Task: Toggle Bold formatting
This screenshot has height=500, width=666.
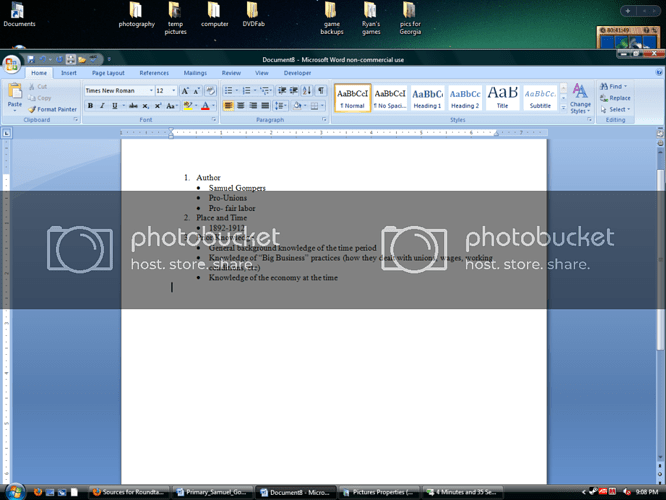Action: coord(90,106)
